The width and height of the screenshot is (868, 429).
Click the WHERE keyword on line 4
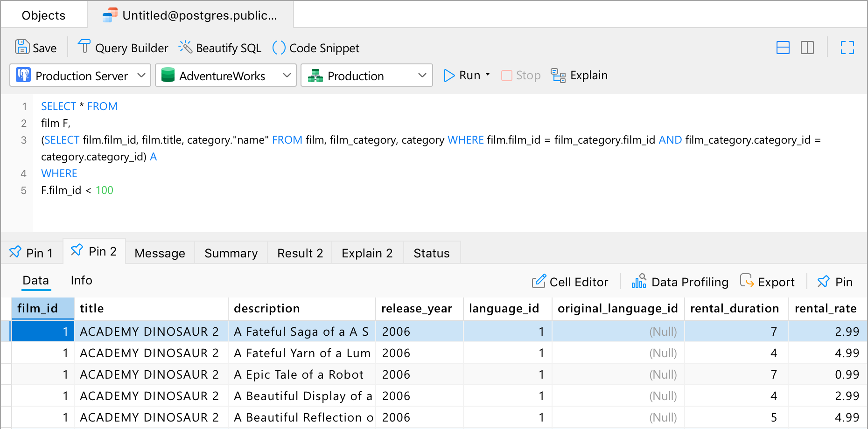59,173
